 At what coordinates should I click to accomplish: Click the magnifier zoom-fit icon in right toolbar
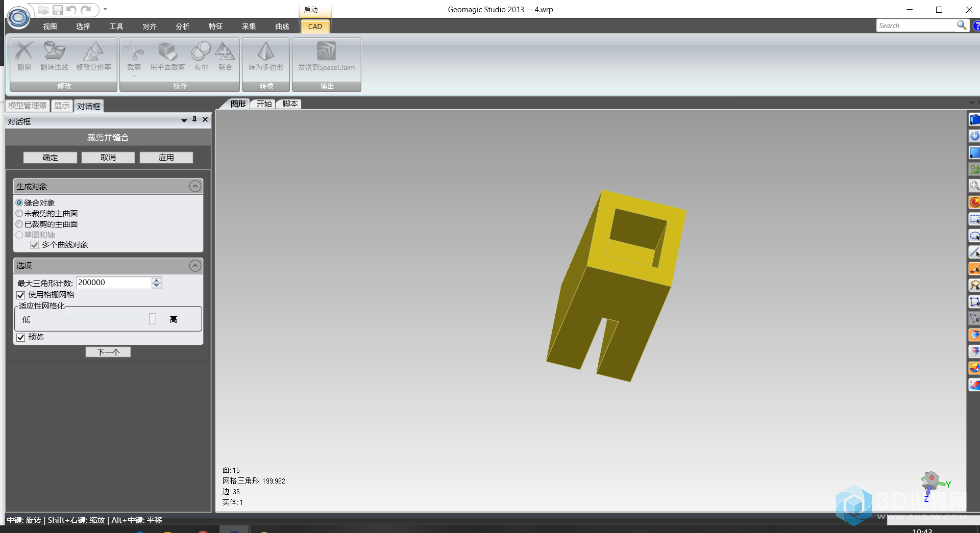click(974, 186)
